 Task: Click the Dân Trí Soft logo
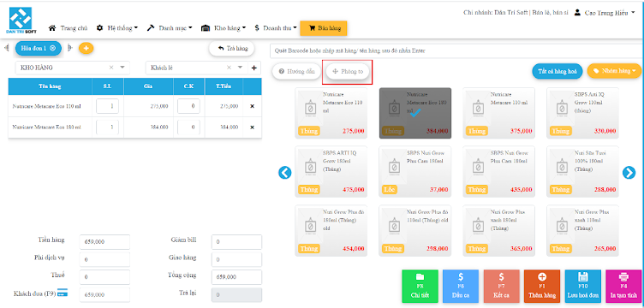(21, 21)
